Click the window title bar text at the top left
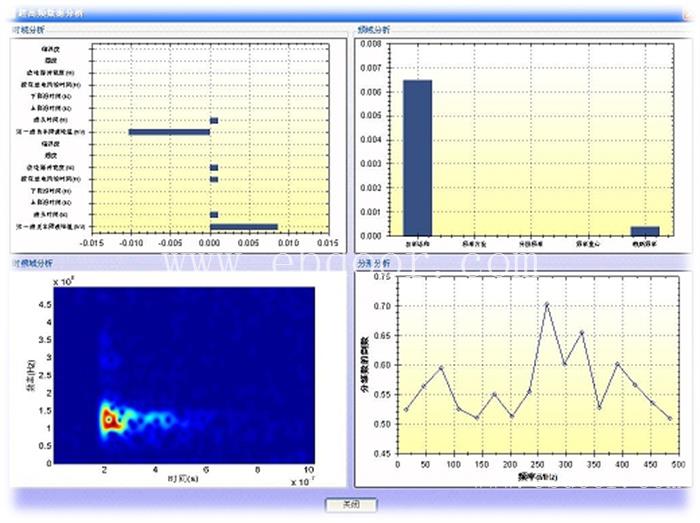The image size is (700, 523). [x=50, y=14]
